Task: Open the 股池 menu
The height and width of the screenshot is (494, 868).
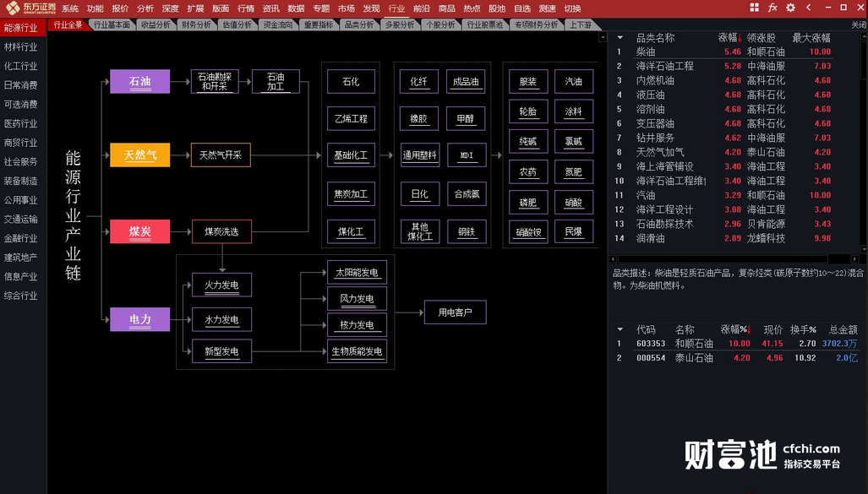Action: click(497, 8)
